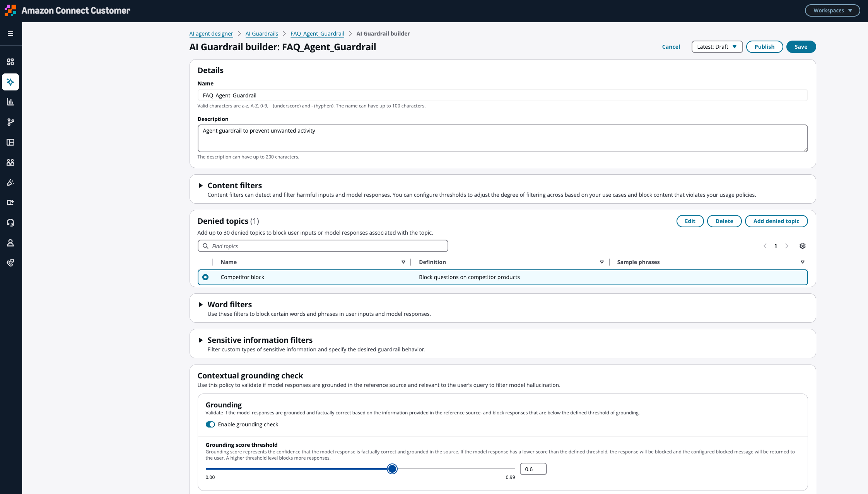Open denied topics table settings gear
Screen dimensions: 868x494
coord(803,246)
